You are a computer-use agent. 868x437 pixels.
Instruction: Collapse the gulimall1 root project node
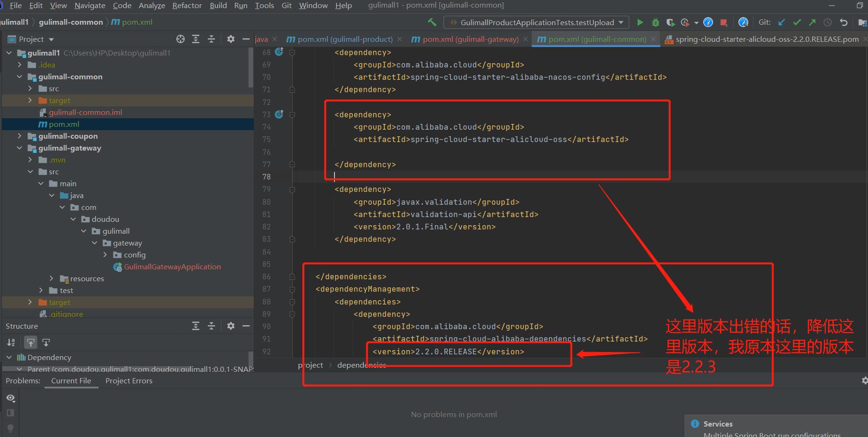[9, 53]
